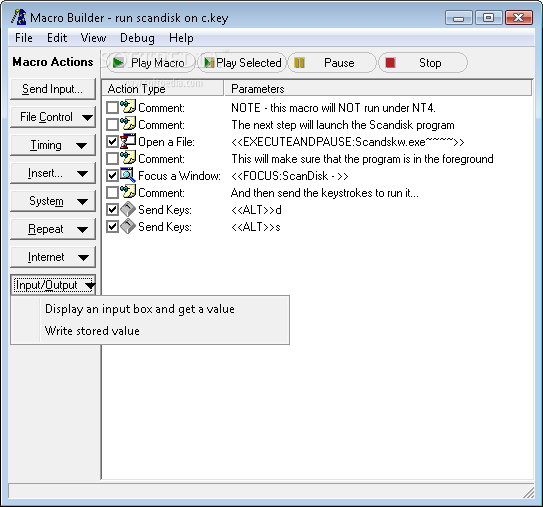
Task: Select the <<EXECUTEANDPAUSE:Scandskw.exe~~~~>> parameter text
Action: pyautogui.click(x=348, y=142)
